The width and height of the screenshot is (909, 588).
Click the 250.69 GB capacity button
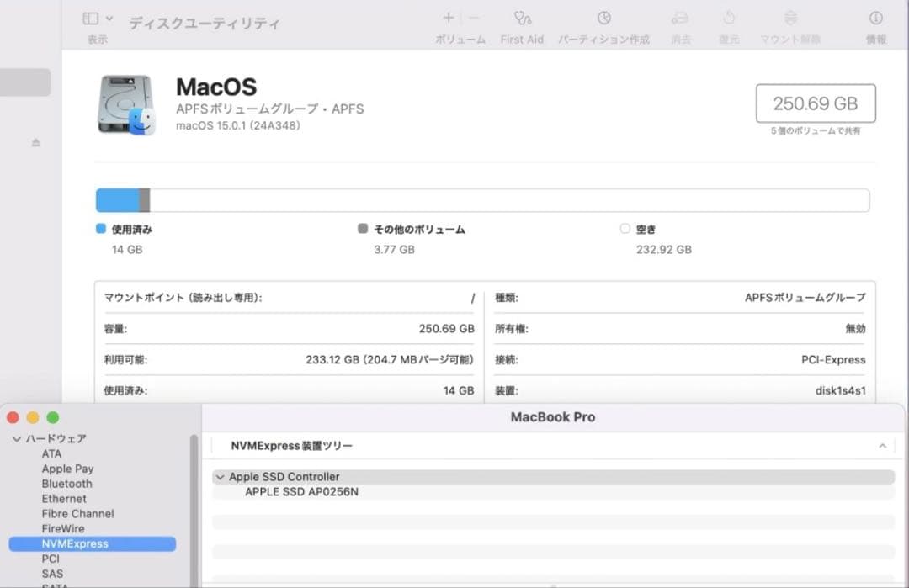[x=815, y=103]
